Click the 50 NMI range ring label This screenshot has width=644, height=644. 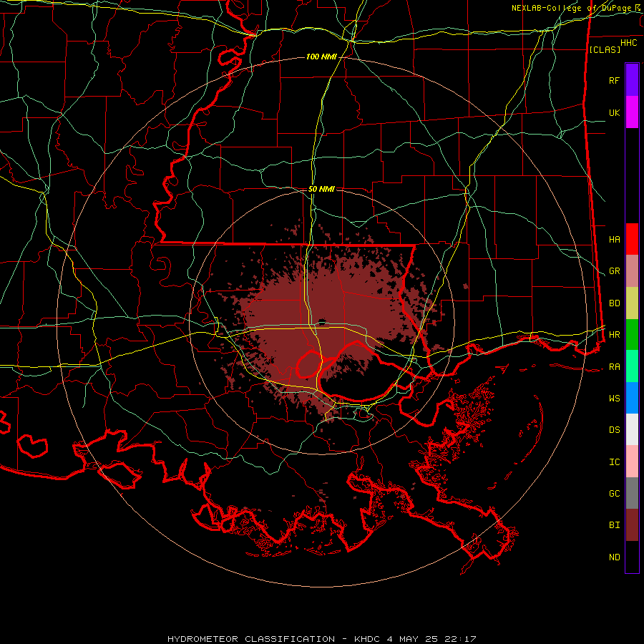(x=321, y=189)
